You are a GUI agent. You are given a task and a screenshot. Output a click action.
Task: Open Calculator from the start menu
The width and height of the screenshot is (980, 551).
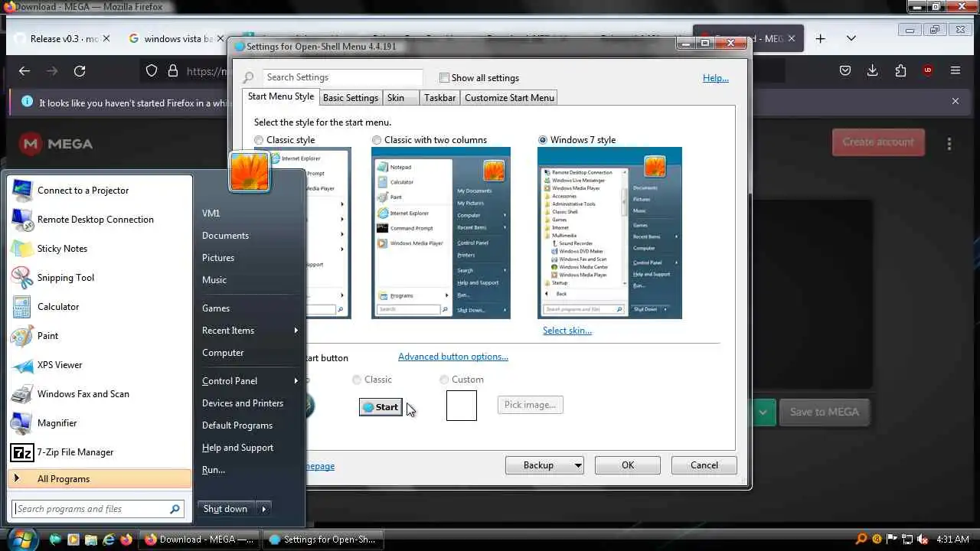tap(100, 307)
